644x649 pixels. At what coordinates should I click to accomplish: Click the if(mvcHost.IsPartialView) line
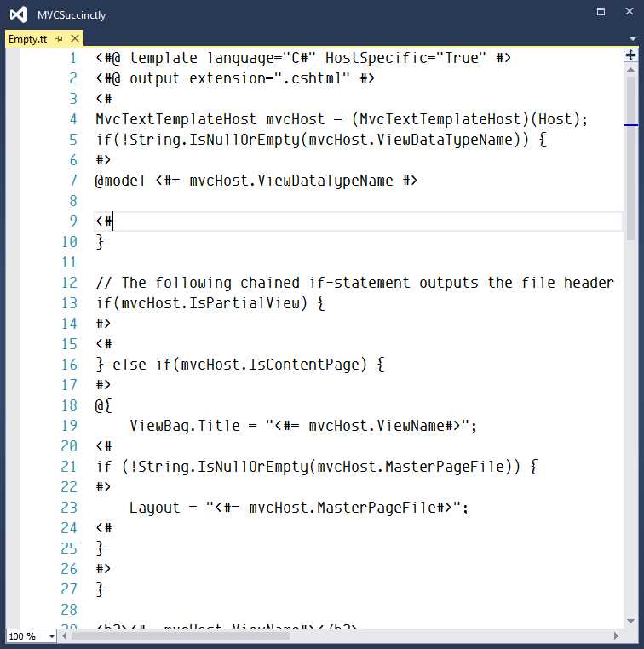coord(210,303)
